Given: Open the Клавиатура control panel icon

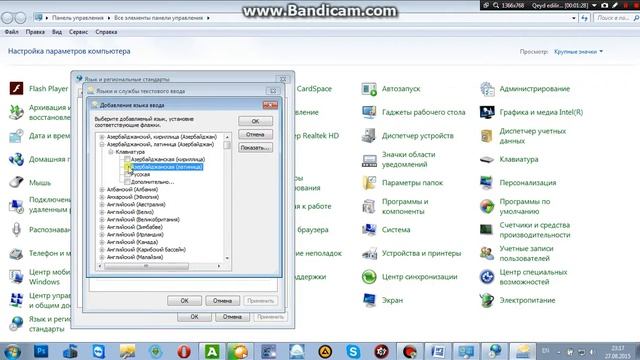Looking at the screenshot, I should pyautogui.click(x=509, y=159).
